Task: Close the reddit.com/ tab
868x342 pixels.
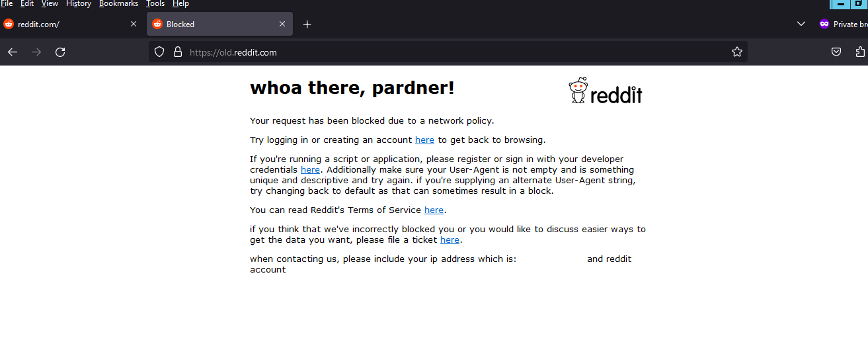Action: [x=134, y=24]
